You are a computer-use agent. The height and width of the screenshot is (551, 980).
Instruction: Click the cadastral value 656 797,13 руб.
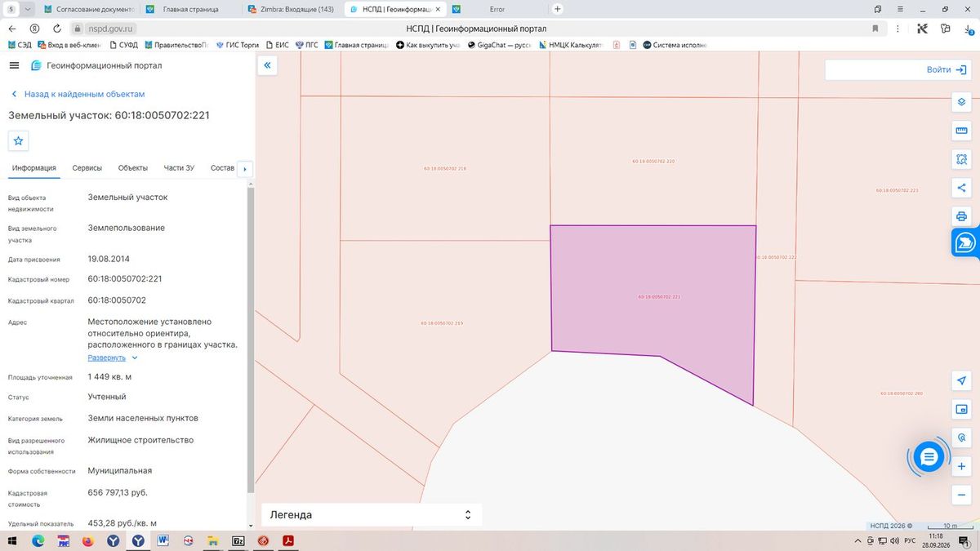118,492
